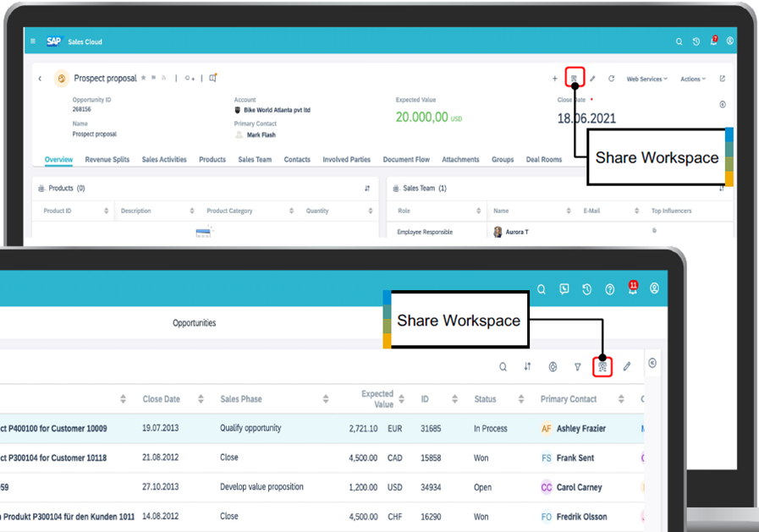This screenshot has width=759, height=532.
Task: Click Mark Flash primary contact link
Action: point(261,135)
